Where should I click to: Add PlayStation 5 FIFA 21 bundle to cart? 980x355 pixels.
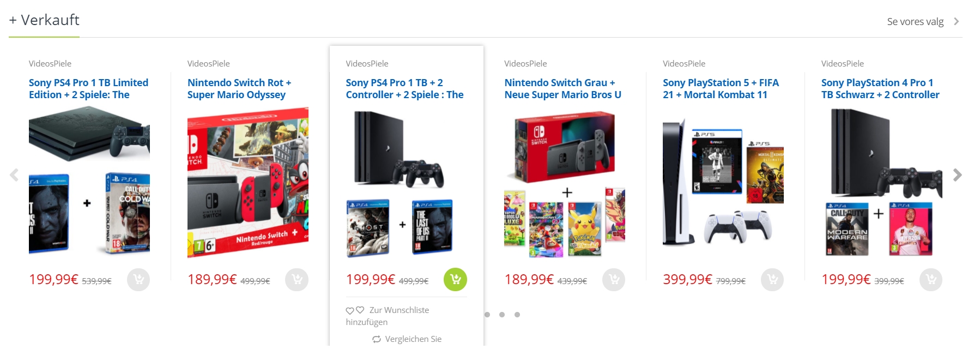pos(772,280)
